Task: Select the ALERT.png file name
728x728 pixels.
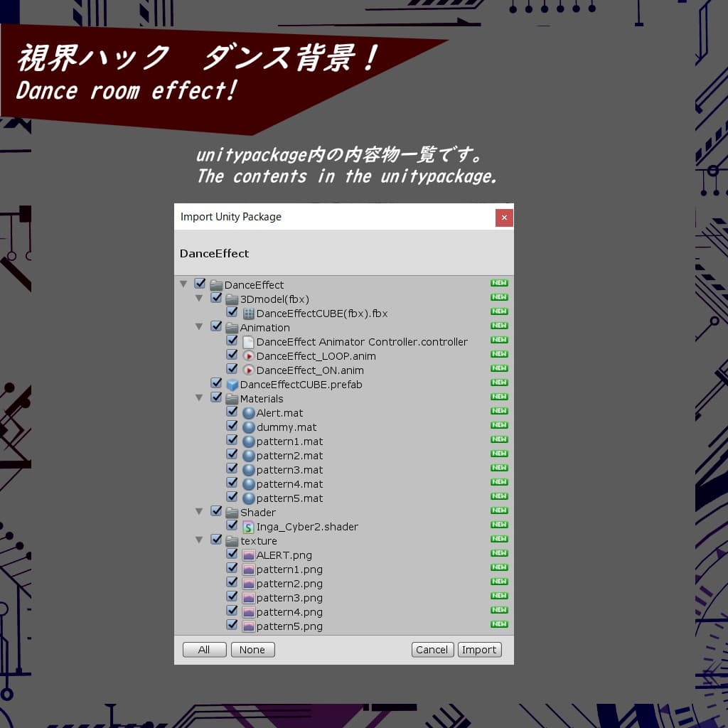Action: [x=284, y=555]
